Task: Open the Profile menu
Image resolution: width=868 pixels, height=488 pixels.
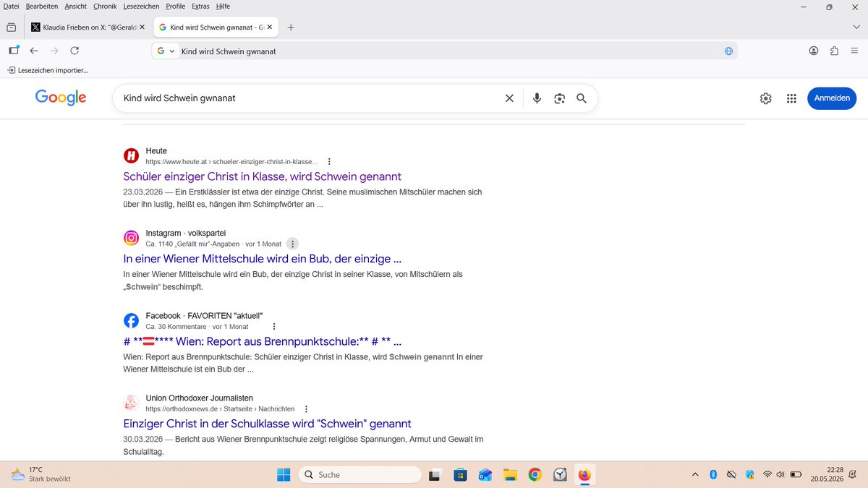Action: pyautogui.click(x=176, y=6)
